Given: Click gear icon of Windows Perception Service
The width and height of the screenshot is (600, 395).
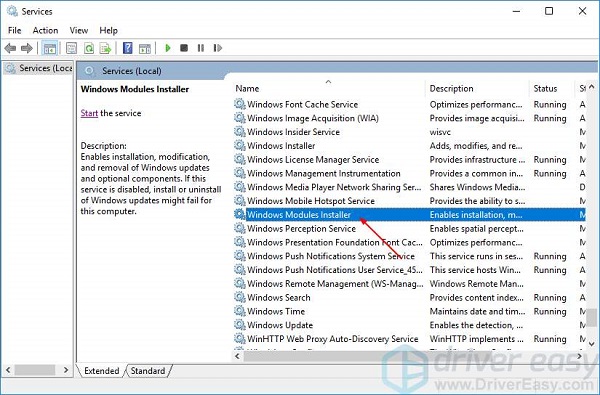Looking at the screenshot, I should click(x=240, y=228).
